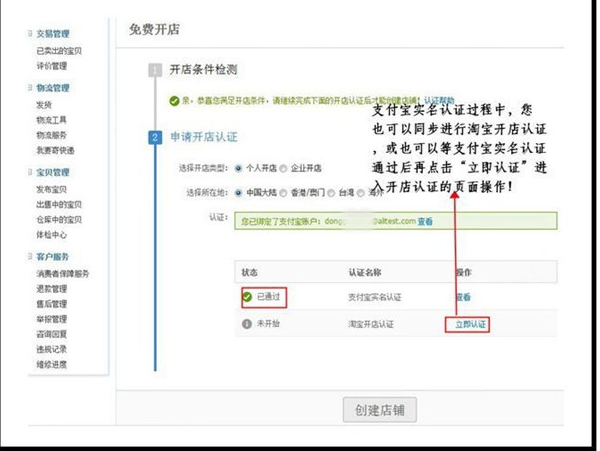Click 状态 column header
Viewport: 600px width, 451px height.
coord(249,272)
